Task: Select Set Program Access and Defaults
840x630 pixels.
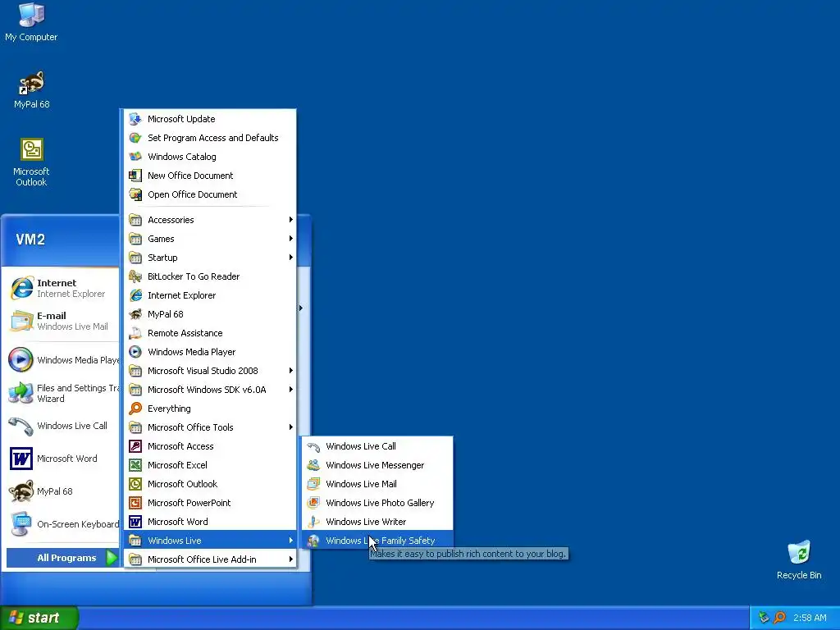Action: (210, 138)
